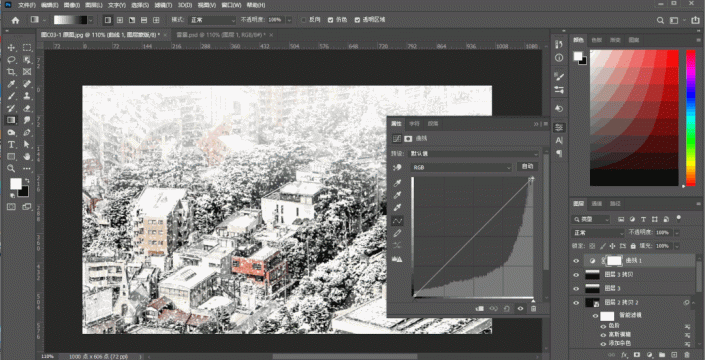Image resolution: width=705 pixels, height=360 pixels.
Task: Toggle the 反向 checkbox in options bar
Action: tap(304, 20)
